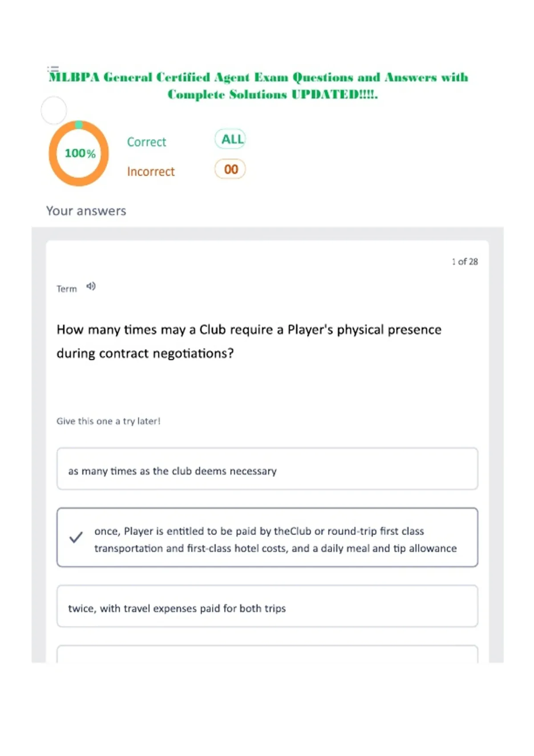Select 'twice, with travel expenses paid for both trips'
Image resolution: width=534 pixels, height=756 pixels.
tap(267, 606)
